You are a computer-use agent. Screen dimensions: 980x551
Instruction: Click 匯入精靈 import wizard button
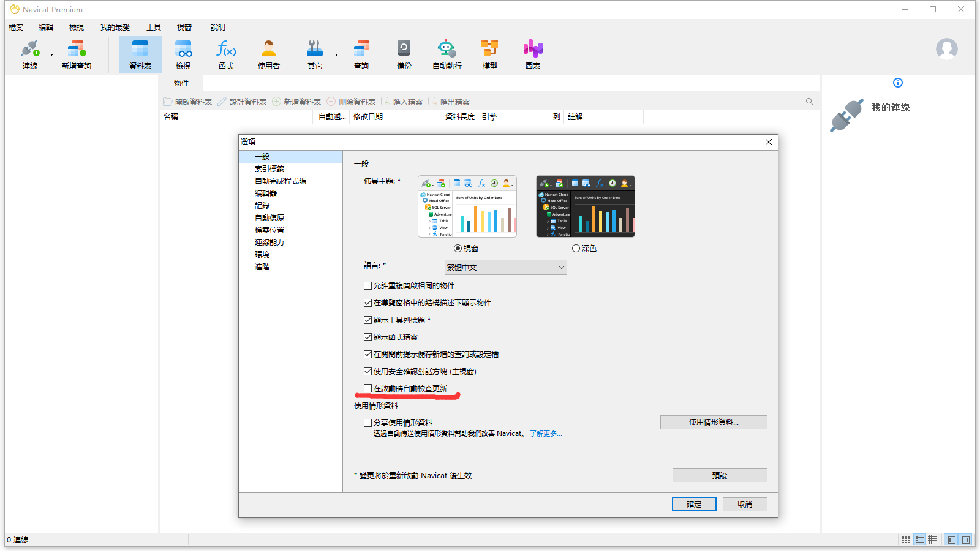pos(402,102)
